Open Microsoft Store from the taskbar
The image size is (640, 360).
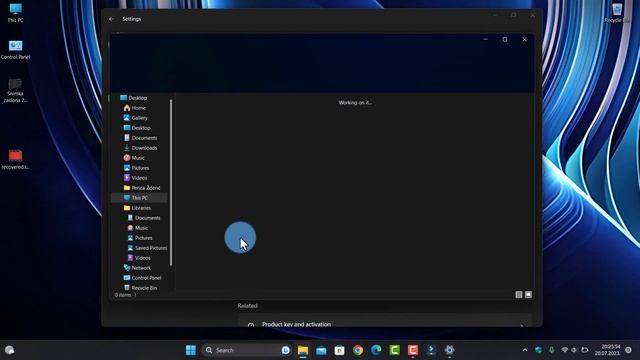[x=339, y=350]
